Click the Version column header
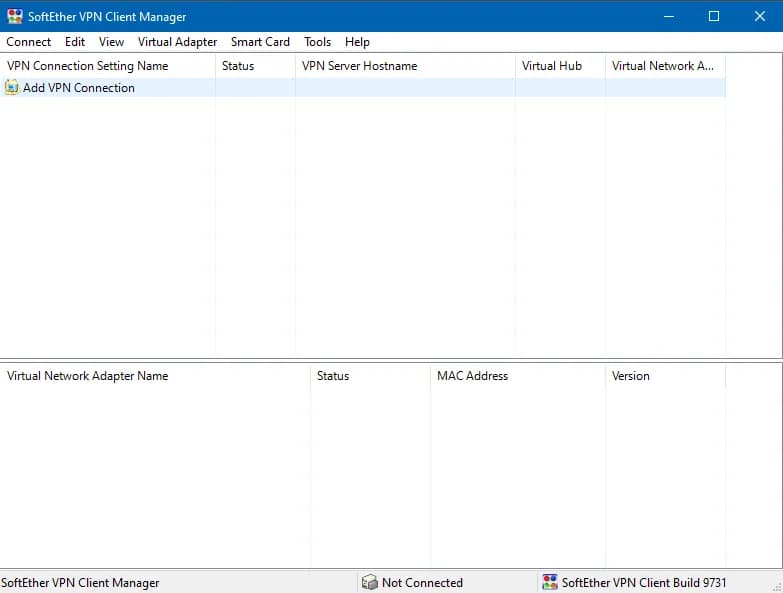783x593 pixels. point(665,376)
